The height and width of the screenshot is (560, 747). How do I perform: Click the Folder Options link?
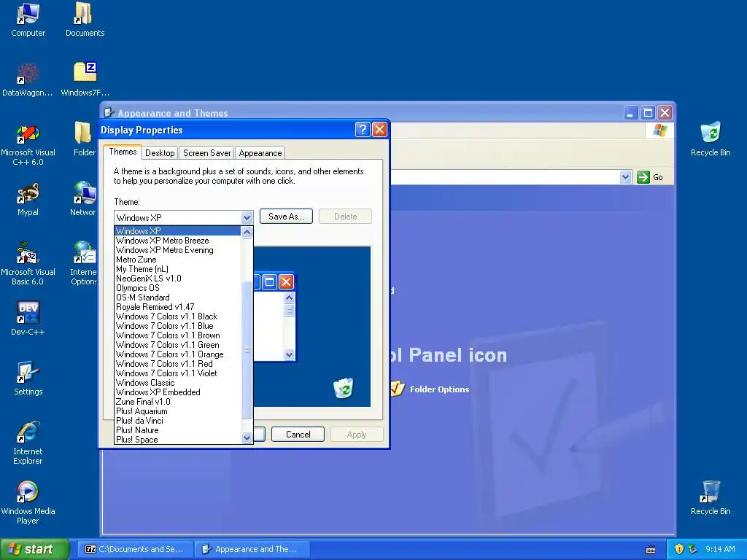(x=439, y=389)
